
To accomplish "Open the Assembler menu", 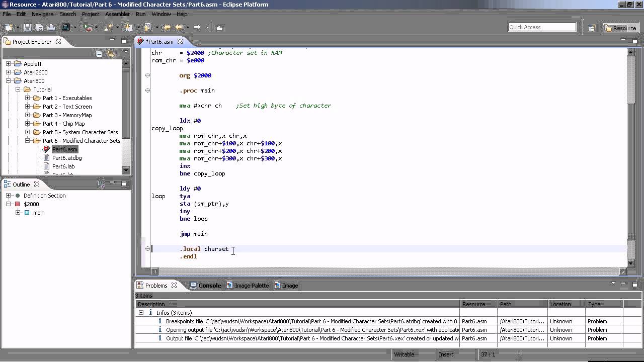I will pyautogui.click(x=117, y=14).
